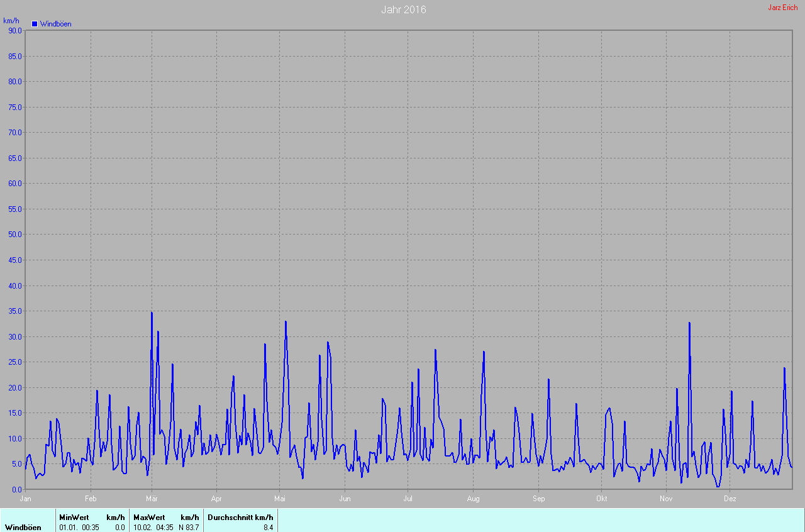805x532 pixels.
Task: Click the Jul month label on x-axis
Action: (408, 499)
